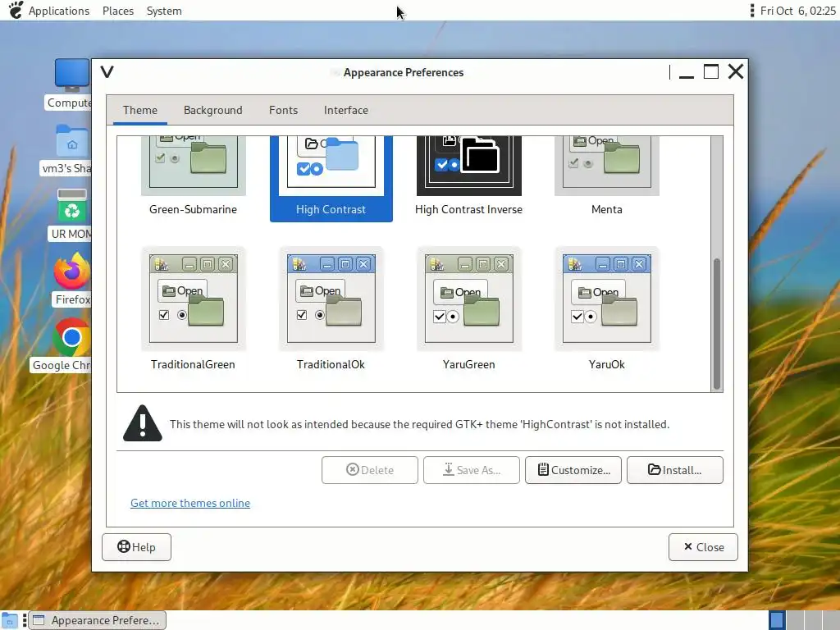Choose the YaruOk theme preview
The image size is (840, 630).
tap(606, 299)
